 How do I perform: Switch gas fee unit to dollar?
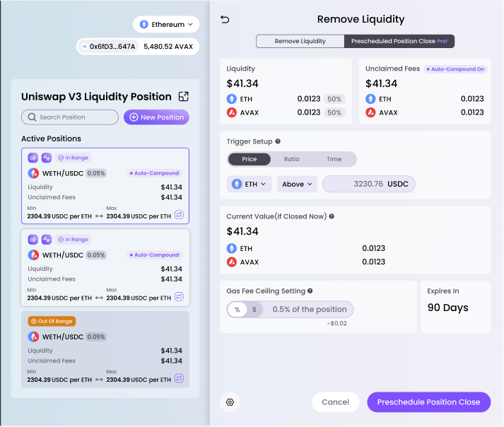[254, 309]
